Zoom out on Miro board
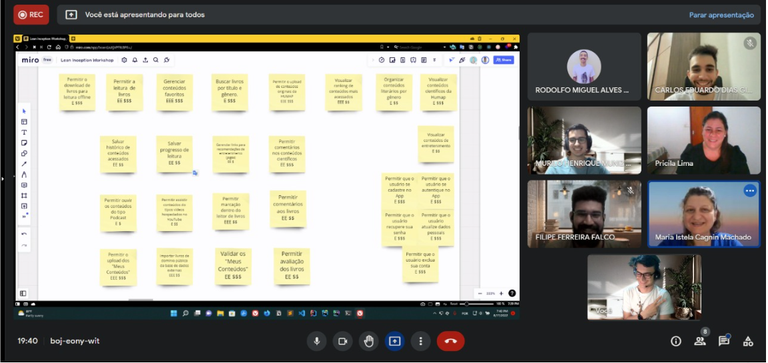768x363 pixels. 480,293
